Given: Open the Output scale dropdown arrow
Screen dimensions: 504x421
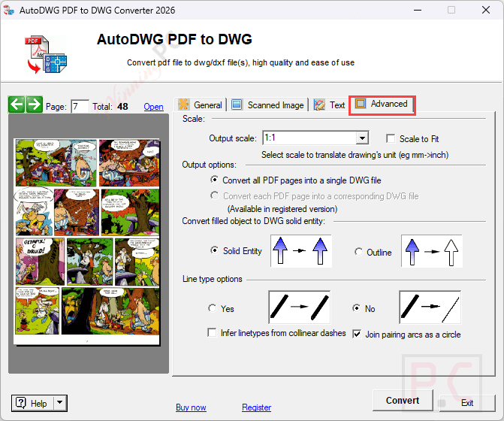Looking at the screenshot, I should [x=362, y=138].
